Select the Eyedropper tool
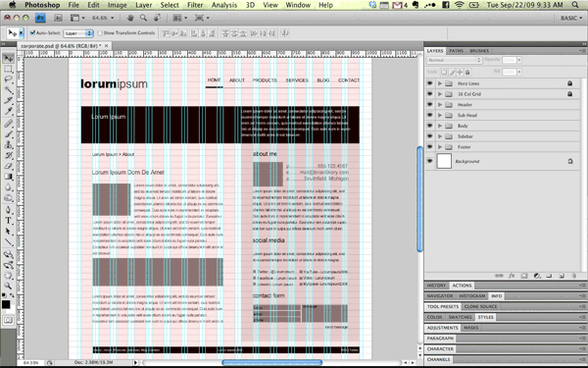Viewport: 588px width, 368px height. click(8, 111)
